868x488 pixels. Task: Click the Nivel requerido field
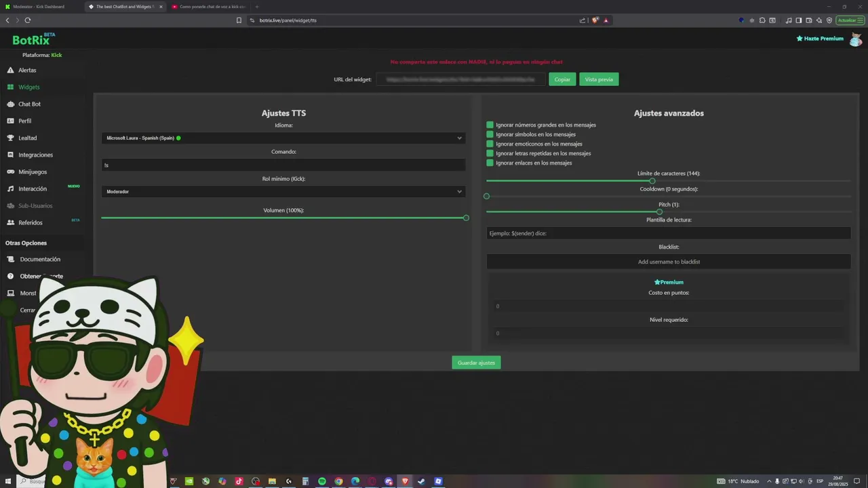(668, 333)
